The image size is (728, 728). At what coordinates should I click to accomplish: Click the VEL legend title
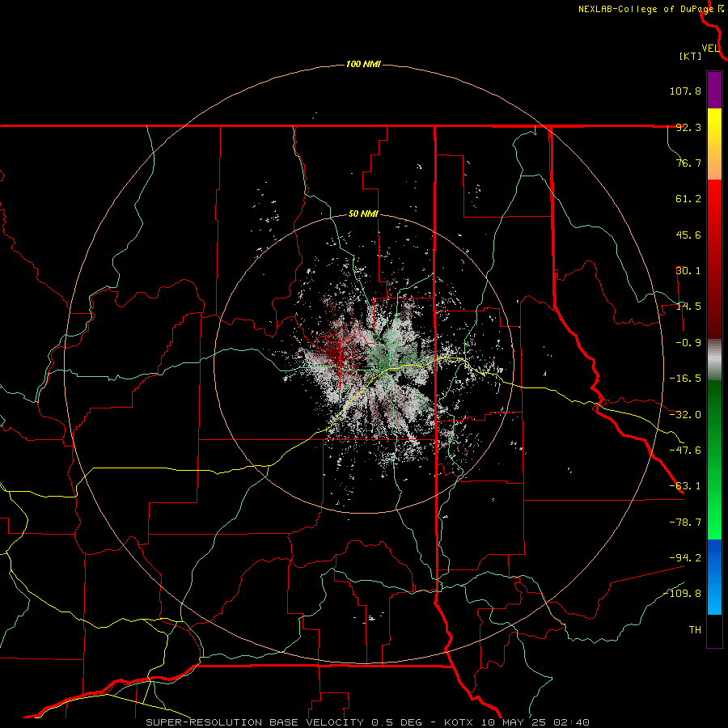point(710,49)
